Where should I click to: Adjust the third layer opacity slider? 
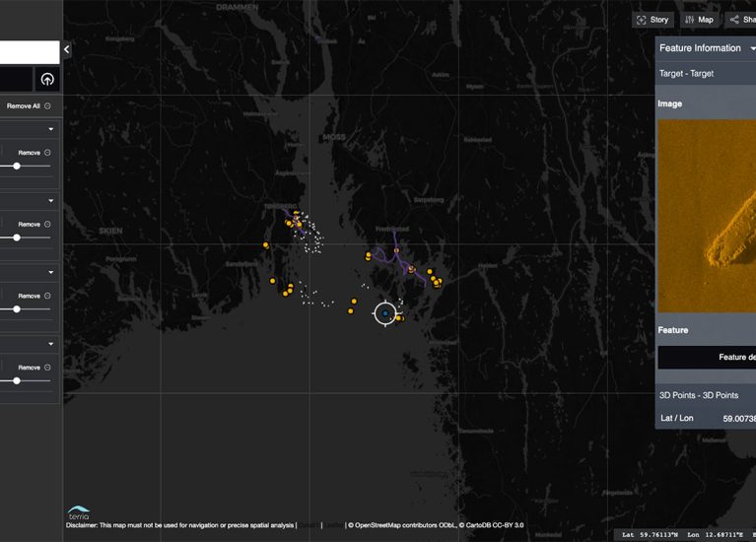click(17, 309)
